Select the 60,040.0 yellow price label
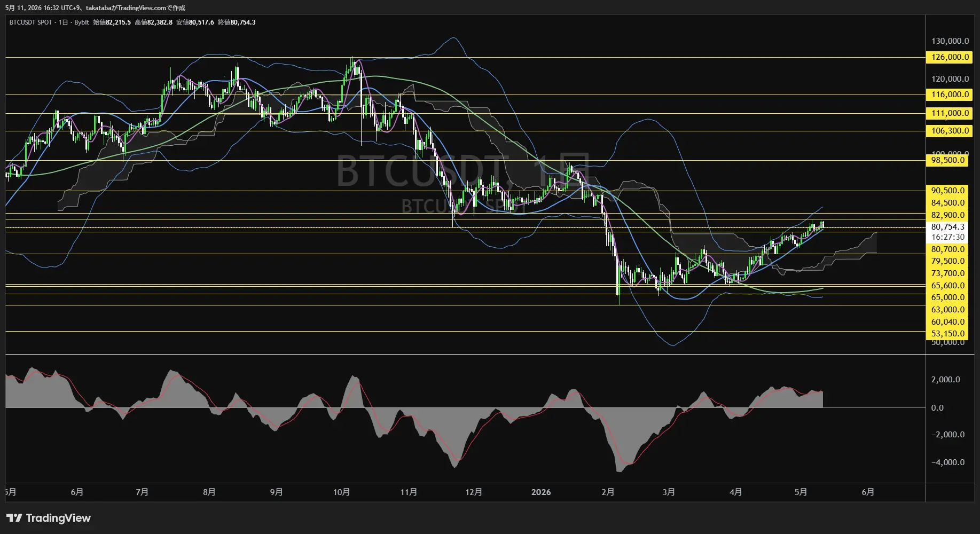Viewport: 980px width, 534px height. 947,322
